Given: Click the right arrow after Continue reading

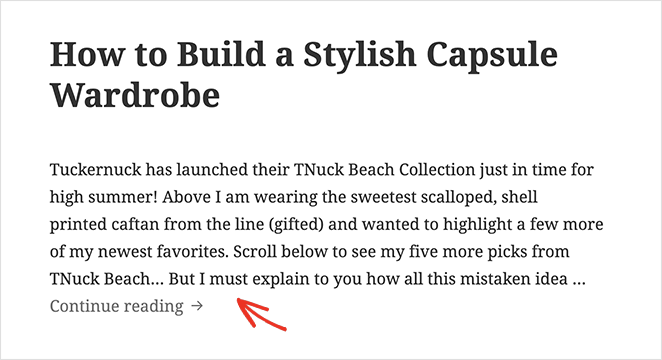Looking at the screenshot, I should click(197, 306).
